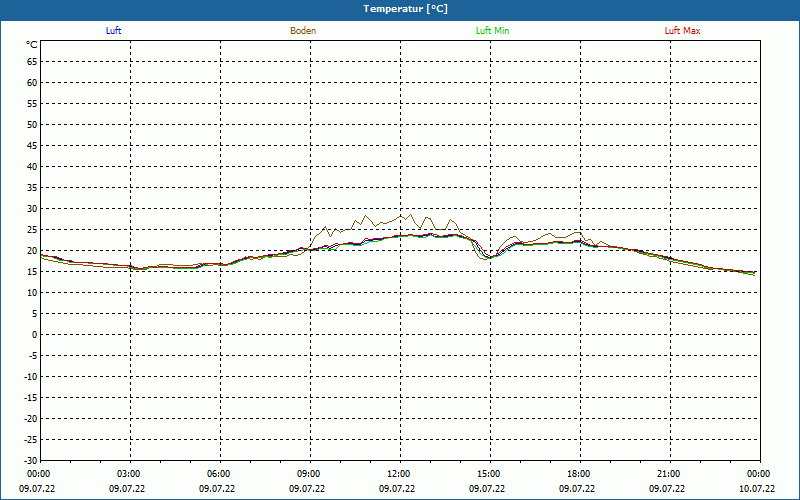Click the 35 y-axis tick label
The height and width of the screenshot is (500, 800).
(32, 188)
